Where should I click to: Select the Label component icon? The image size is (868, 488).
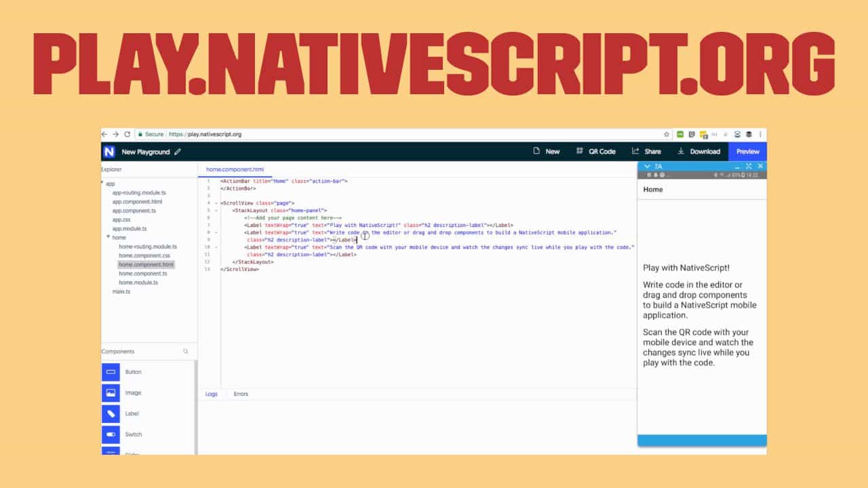(x=111, y=413)
